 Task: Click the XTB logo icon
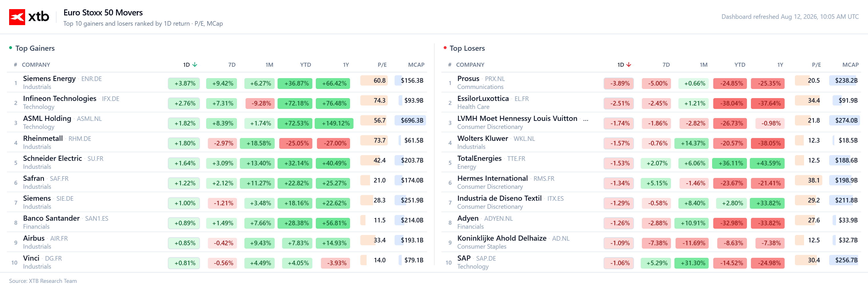pyautogui.click(x=17, y=17)
